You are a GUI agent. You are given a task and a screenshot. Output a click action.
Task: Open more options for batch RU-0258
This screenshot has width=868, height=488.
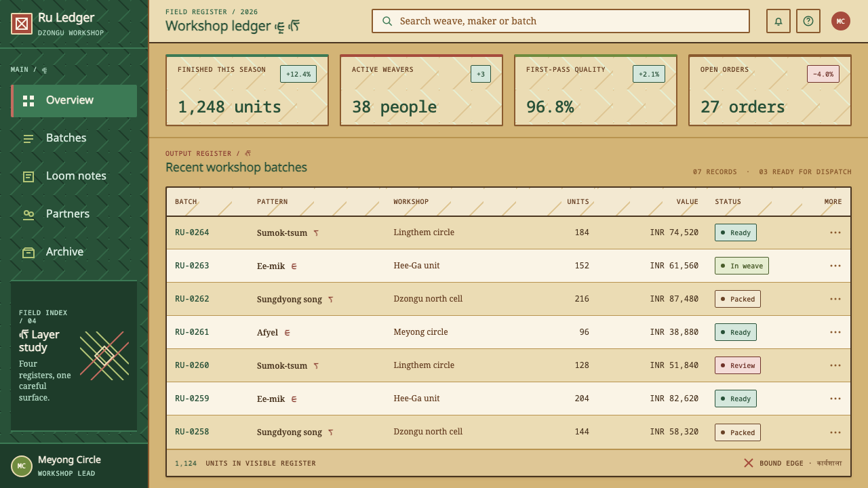point(835,432)
